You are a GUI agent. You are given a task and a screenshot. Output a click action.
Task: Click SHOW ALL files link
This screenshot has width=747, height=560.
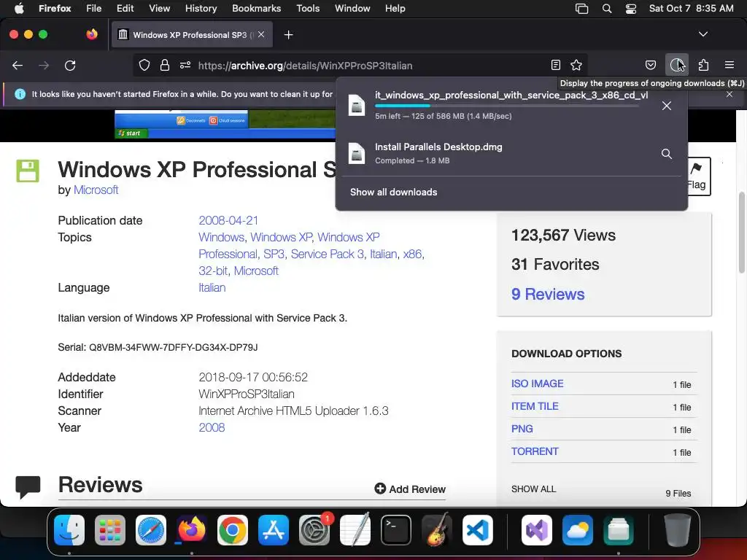pyautogui.click(x=533, y=489)
